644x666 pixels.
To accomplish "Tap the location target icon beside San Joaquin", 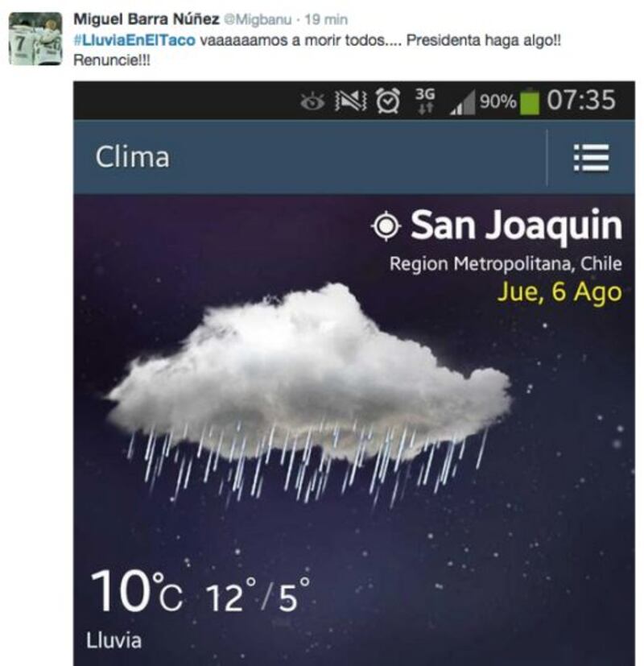I will (386, 226).
